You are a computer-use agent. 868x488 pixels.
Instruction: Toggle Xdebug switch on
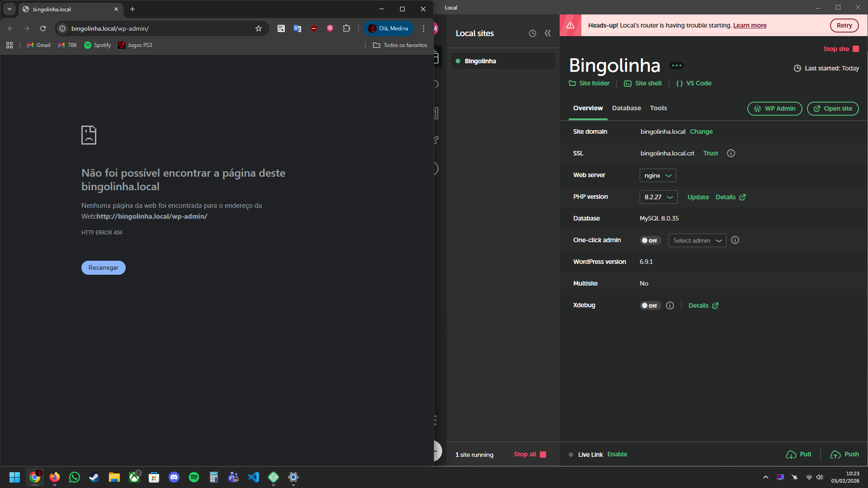click(x=650, y=305)
